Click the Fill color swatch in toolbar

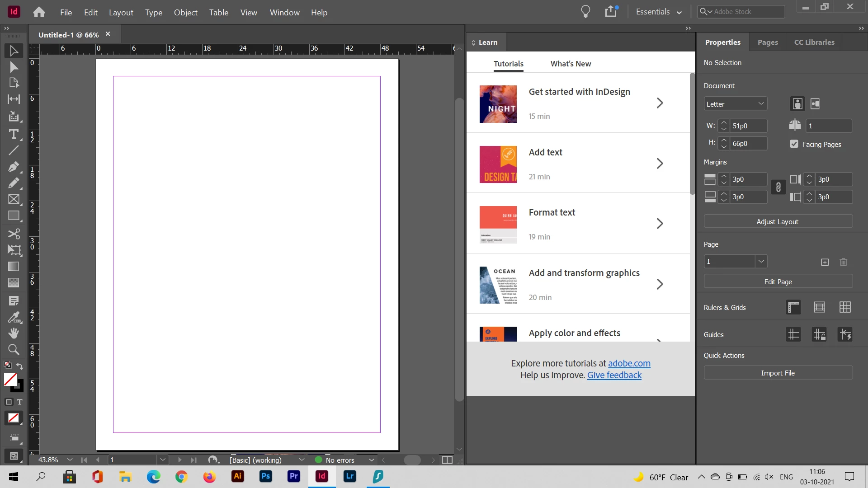[10, 379]
